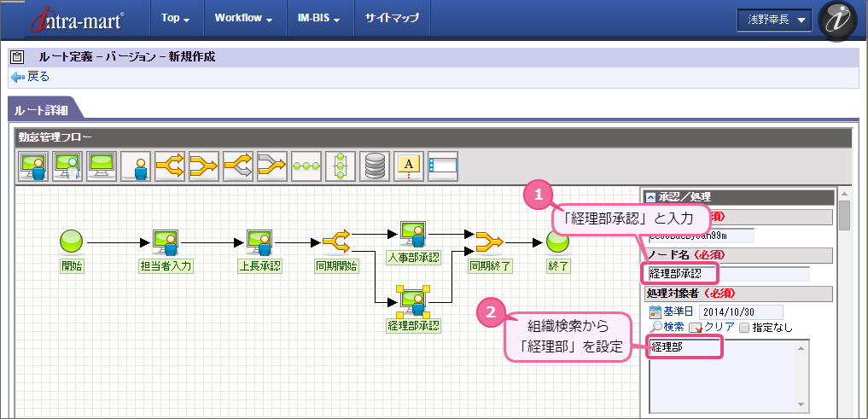
Task: Select the 上長承認 node icon
Action: [x=259, y=242]
